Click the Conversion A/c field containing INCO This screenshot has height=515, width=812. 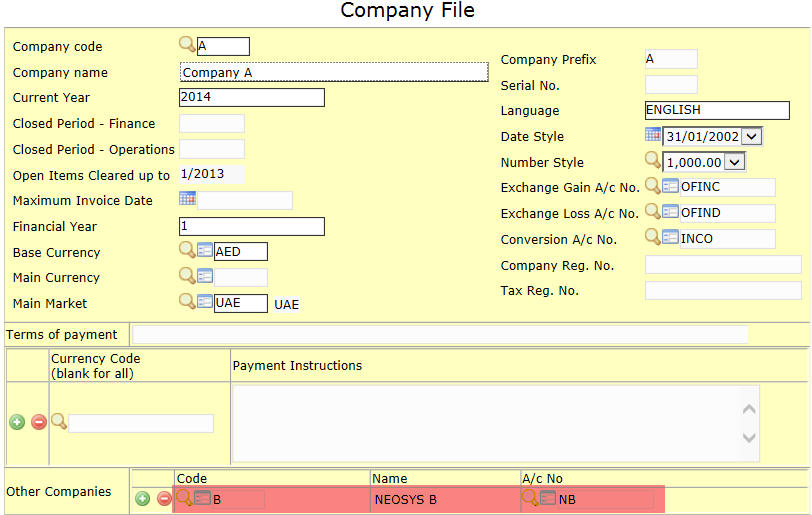pos(728,239)
